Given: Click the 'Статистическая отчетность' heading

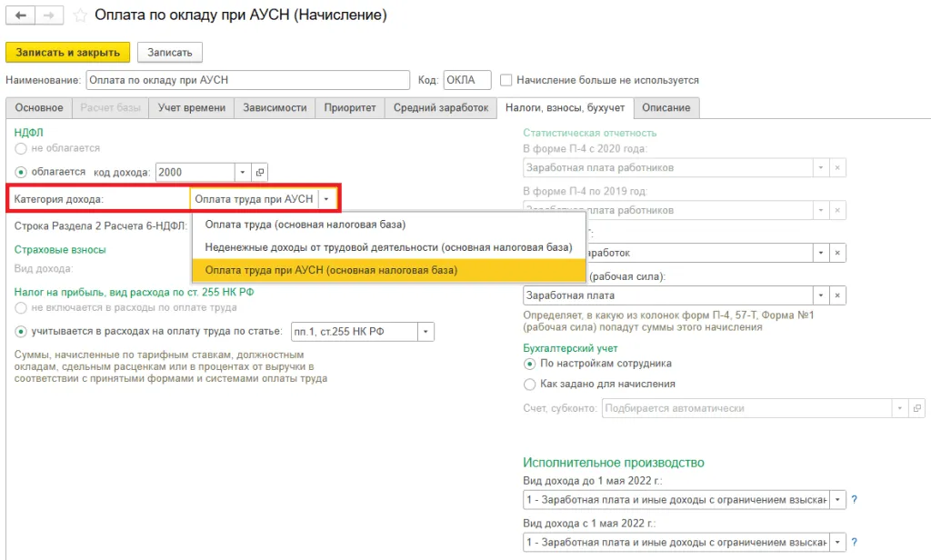Looking at the screenshot, I should tap(589, 133).
